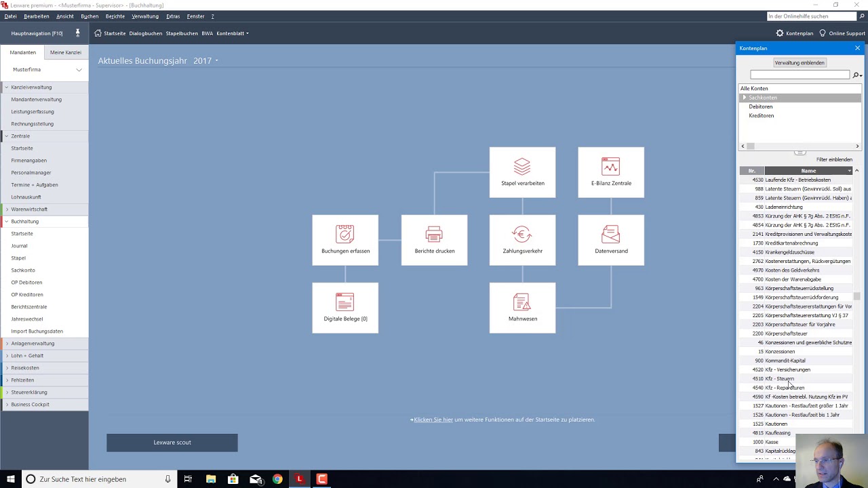
Task: Open the Berichte menu
Action: click(115, 16)
